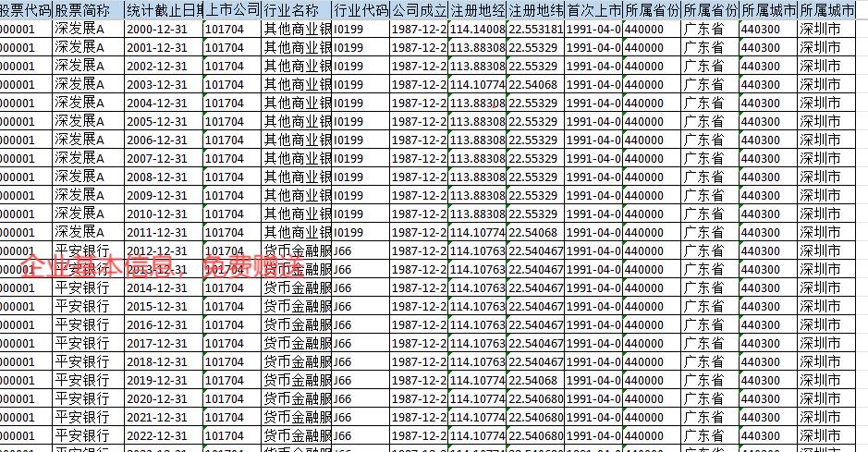This screenshot has height=452, width=868.
Task: Select the 股票简称 header cell
Action: (x=88, y=10)
